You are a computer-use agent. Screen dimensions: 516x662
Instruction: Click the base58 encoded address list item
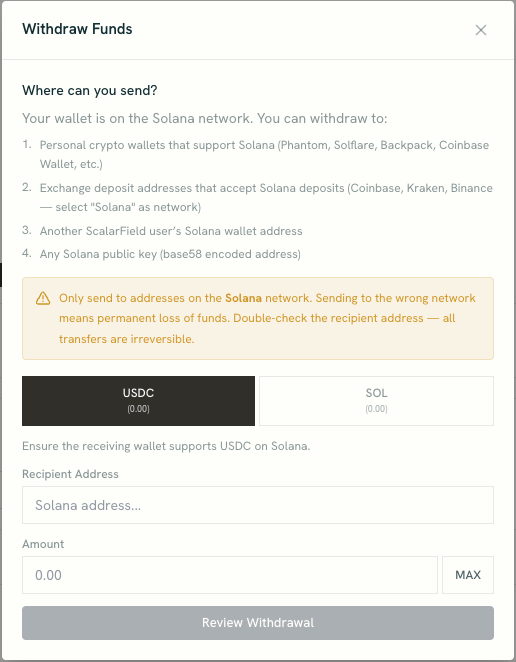(x=170, y=254)
